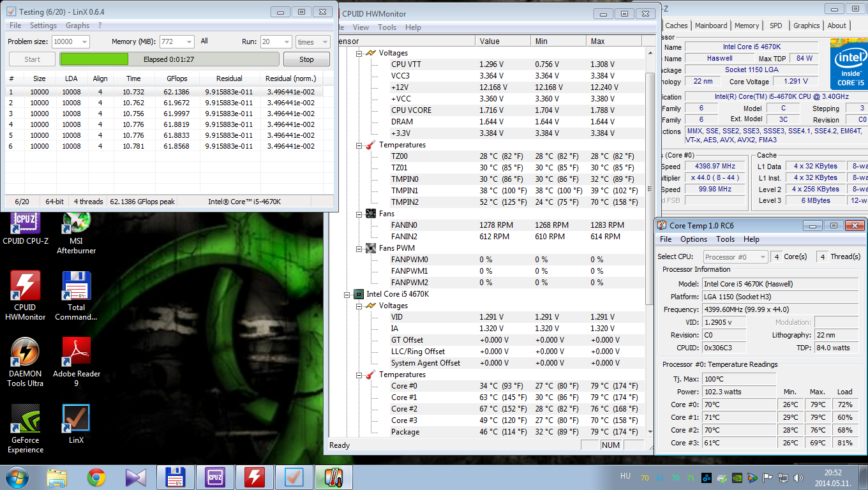Screen dimensions: 868x490
Task: Click the Core Temp Frequency field
Action: click(780, 309)
